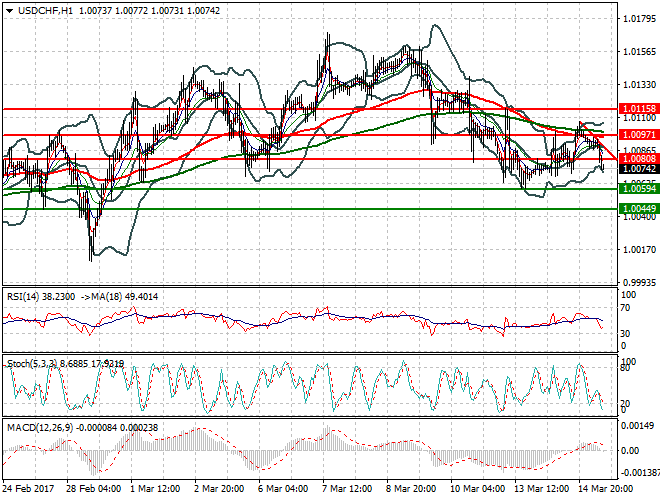This screenshot has width=660, height=500.
Task: Click the MACD(12,26,9) indicator label
Action: pos(38,428)
